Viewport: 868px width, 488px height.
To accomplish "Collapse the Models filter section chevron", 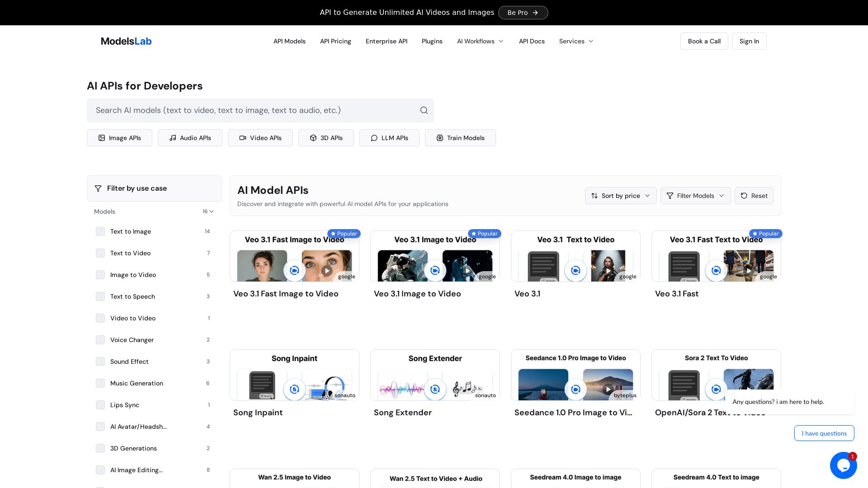I will (212, 211).
